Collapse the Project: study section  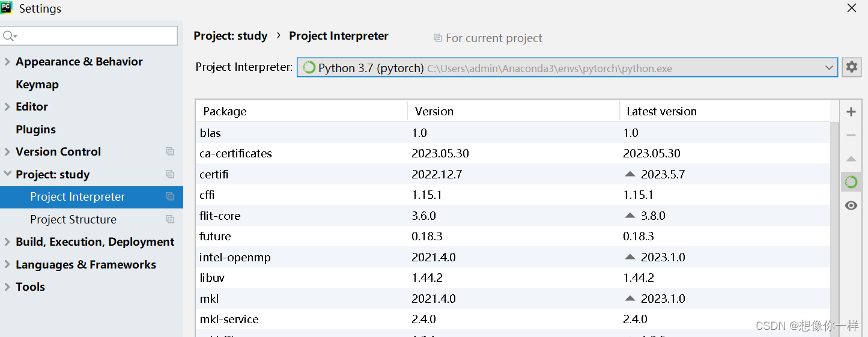tap(7, 174)
